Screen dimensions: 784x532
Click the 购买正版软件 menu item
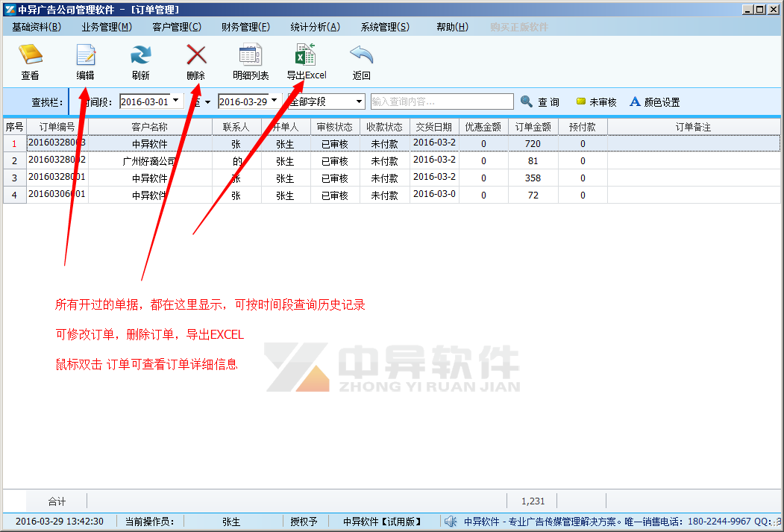click(519, 27)
